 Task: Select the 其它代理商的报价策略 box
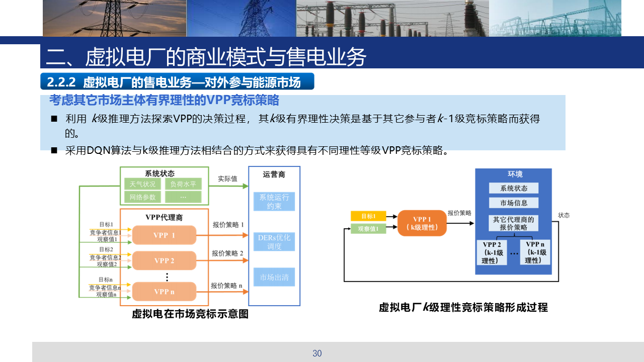coord(514,223)
